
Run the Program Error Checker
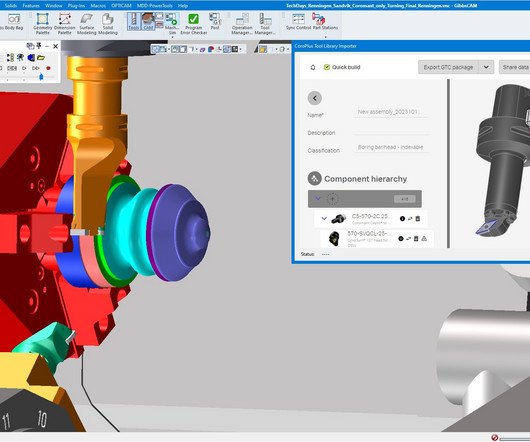tap(193, 23)
